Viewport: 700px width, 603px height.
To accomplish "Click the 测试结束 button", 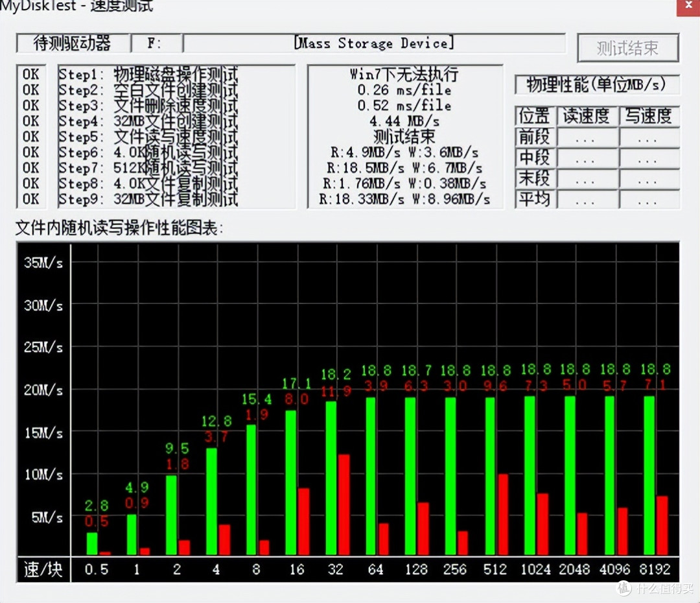I will pyautogui.click(x=627, y=48).
